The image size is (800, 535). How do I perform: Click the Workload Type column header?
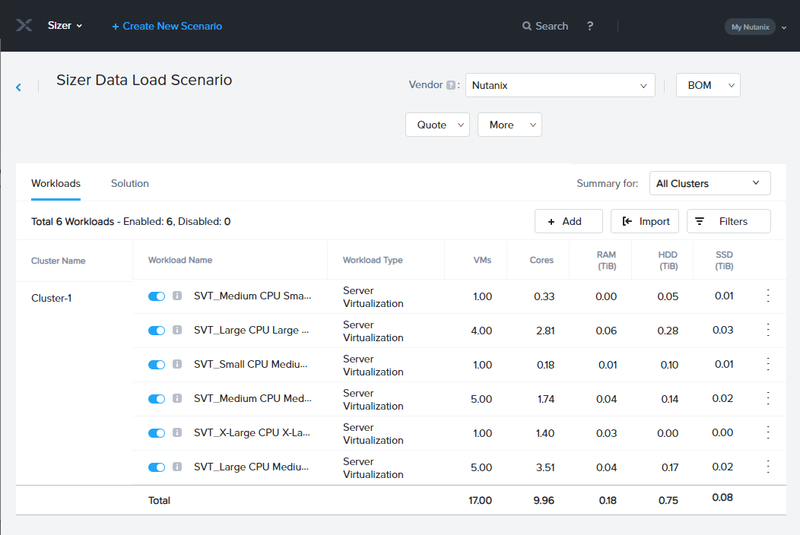pyautogui.click(x=372, y=260)
